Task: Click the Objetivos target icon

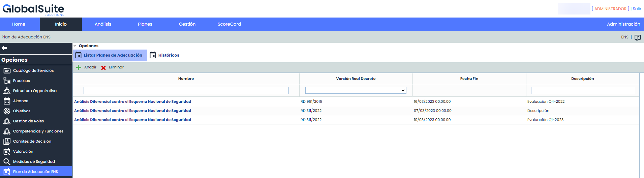Action: click(x=7, y=111)
